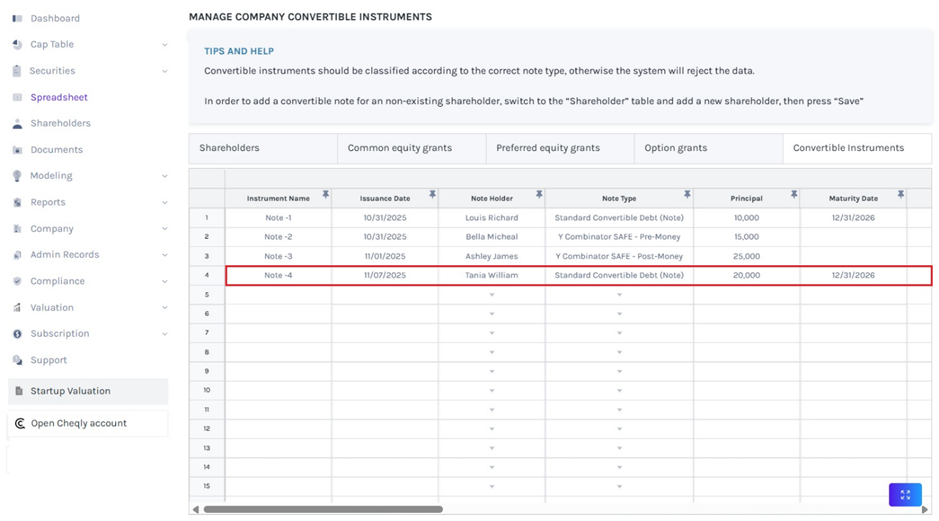The height and width of the screenshot is (521, 939).
Task: Expand the Securities sidebar menu
Action: pyautogui.click(x=164, y=71)
